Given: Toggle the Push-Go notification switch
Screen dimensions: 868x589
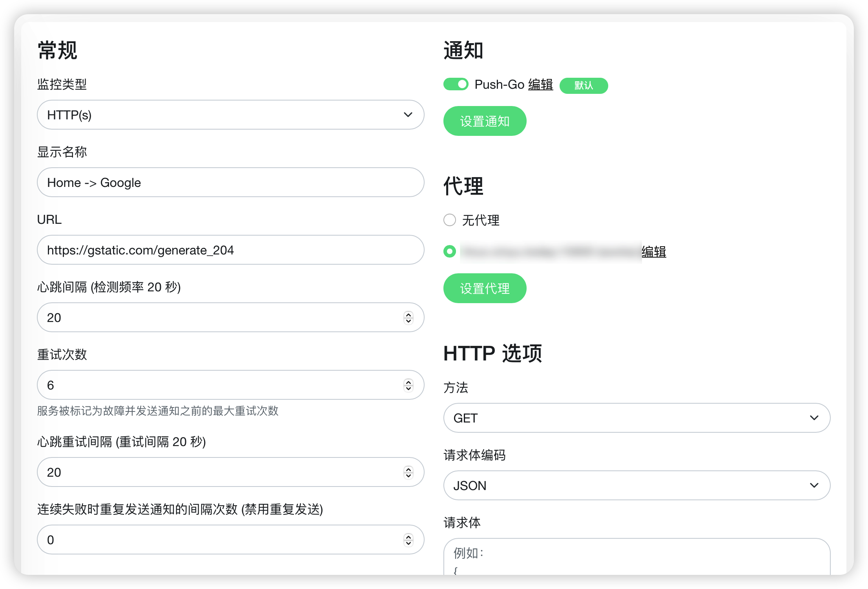Looking at the screenshot, I should (456, 84).
